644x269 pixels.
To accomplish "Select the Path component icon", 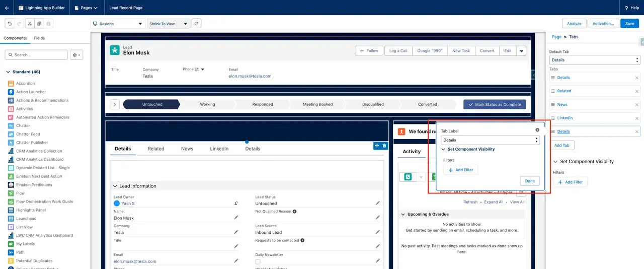I will tap(11, 252).
